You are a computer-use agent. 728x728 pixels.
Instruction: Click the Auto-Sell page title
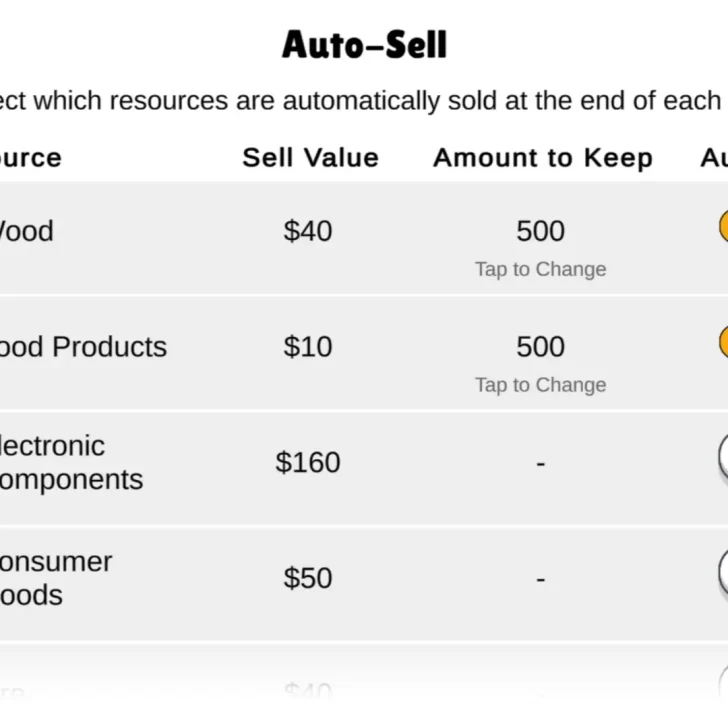pyautogui.click(x=364, y=45)
